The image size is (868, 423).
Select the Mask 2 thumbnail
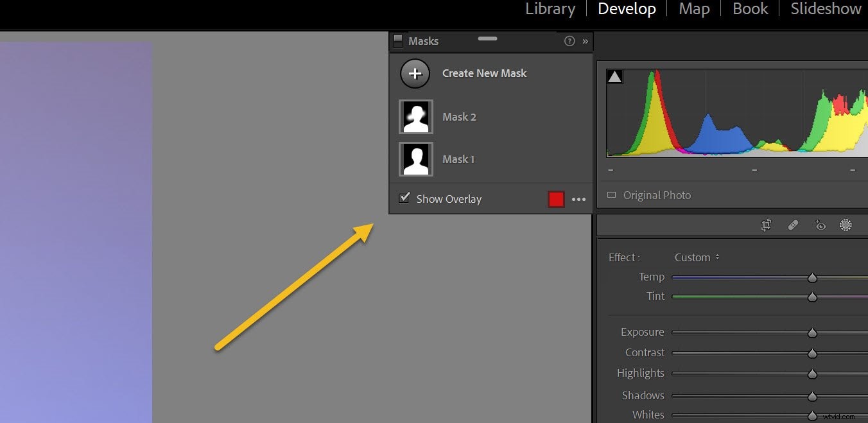pyautogui.click(x=415, y=116)
